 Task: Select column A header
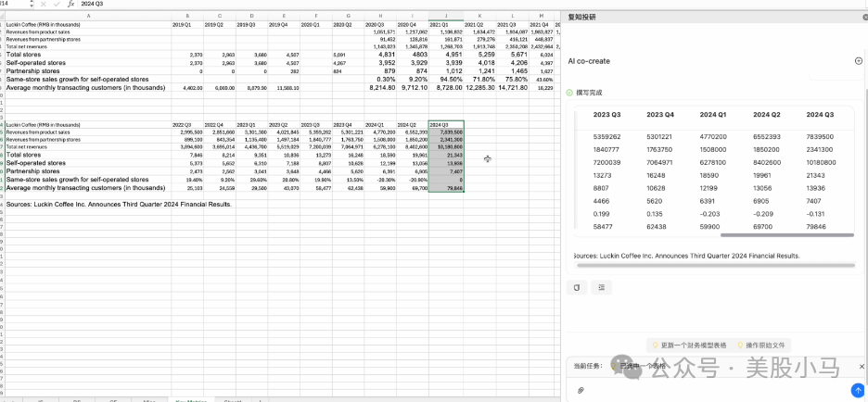(x=89, y=16)
